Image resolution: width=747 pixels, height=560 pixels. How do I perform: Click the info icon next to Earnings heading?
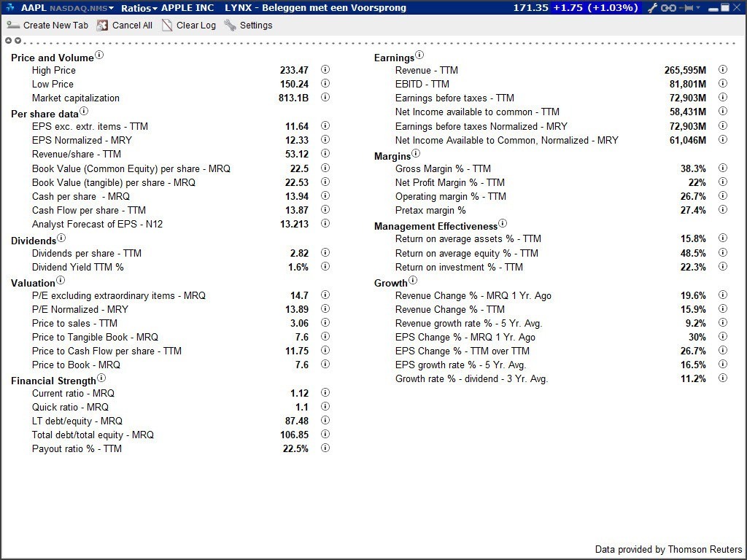[419, 55]
